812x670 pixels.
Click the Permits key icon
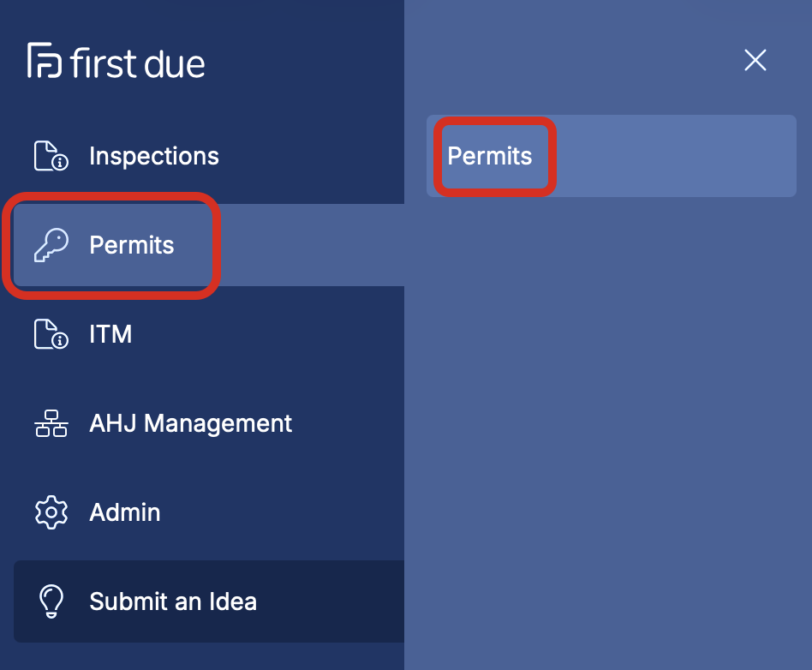[51, 245]
